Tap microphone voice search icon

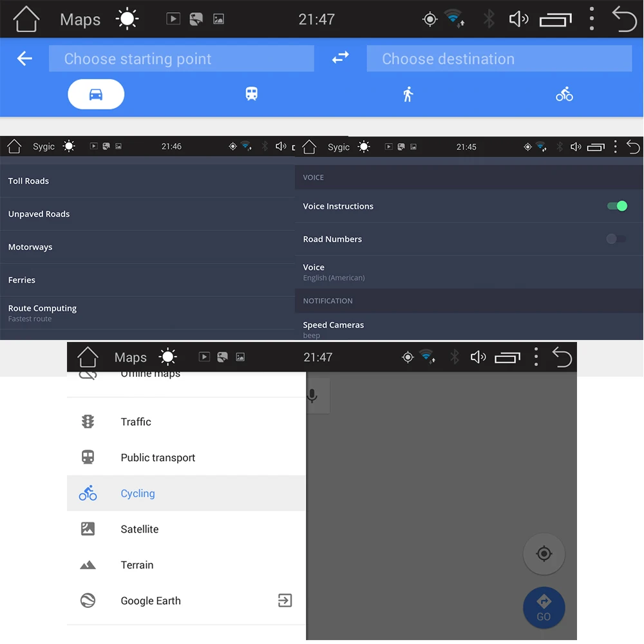312,395
